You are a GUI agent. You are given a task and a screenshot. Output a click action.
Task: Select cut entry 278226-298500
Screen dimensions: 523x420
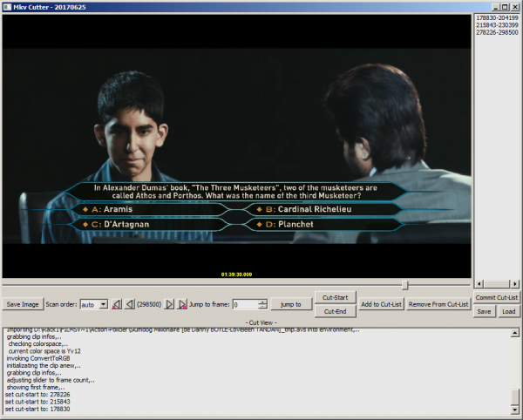tap(497, 32)
